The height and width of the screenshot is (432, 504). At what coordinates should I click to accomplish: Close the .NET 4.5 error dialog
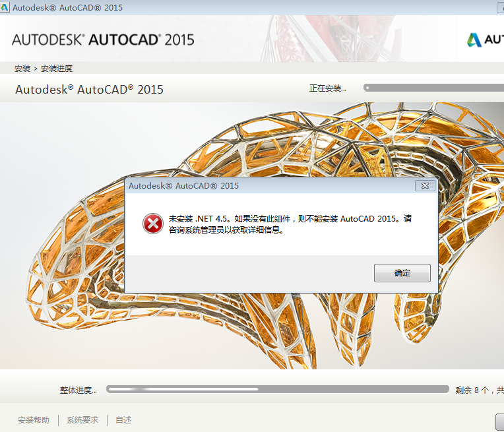pos(425,185)
